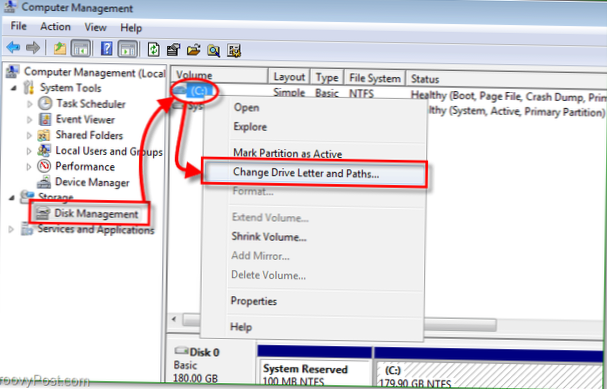This screenshot has width=607, height=389.
Task: Click the Forward arrow toolbar icon
Action: [x=33, y=48]
